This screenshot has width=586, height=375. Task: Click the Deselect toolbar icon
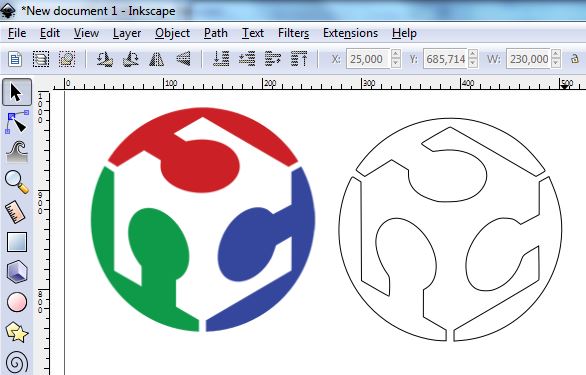67,59
